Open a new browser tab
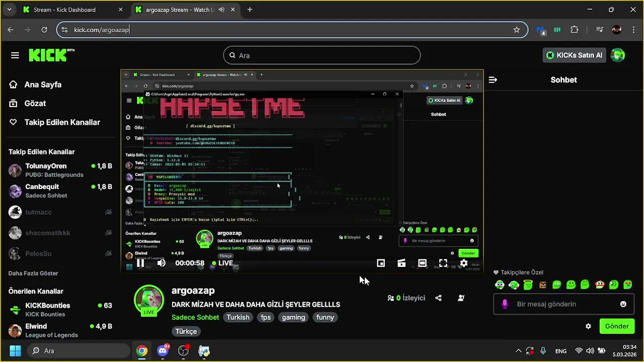 tap(250, 10)
